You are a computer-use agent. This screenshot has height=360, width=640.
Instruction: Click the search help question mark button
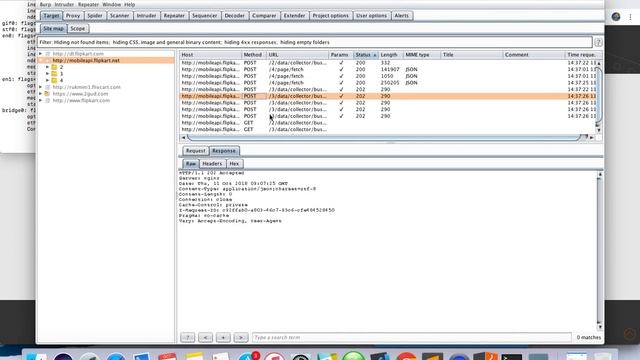188,338
